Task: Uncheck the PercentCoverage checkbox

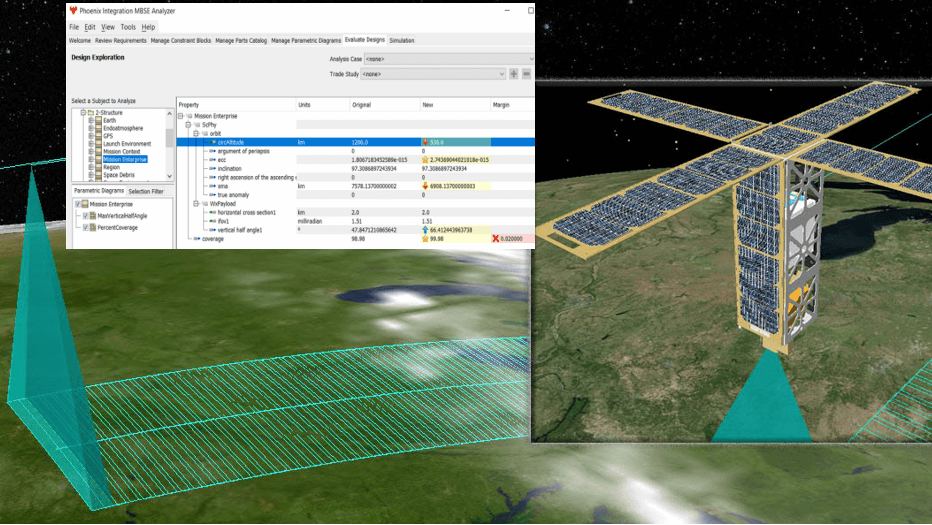Action: pyautogui.click(x=86, y=228)
